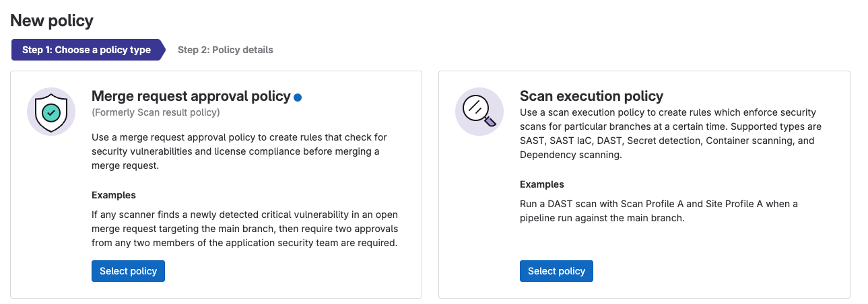Click empty space right of scan card's Select policy
Screen dimensions: 868x304
[718, 271]
